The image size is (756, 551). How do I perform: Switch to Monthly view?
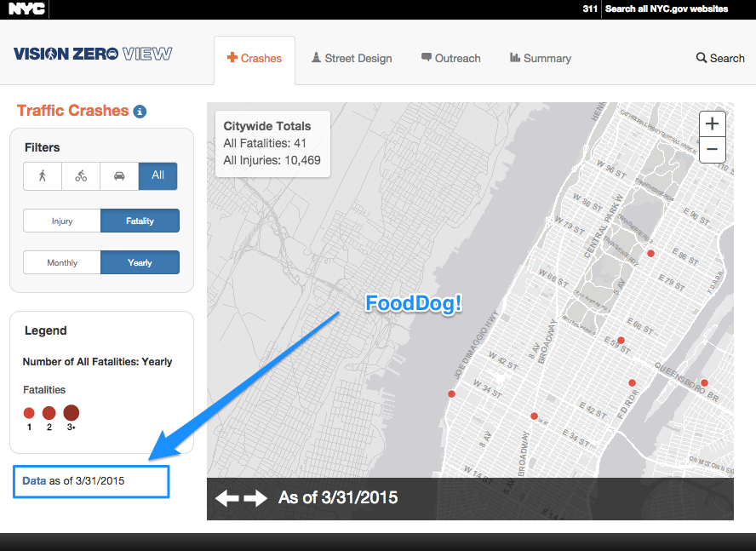pyautogui.click(x=62, y=262)
